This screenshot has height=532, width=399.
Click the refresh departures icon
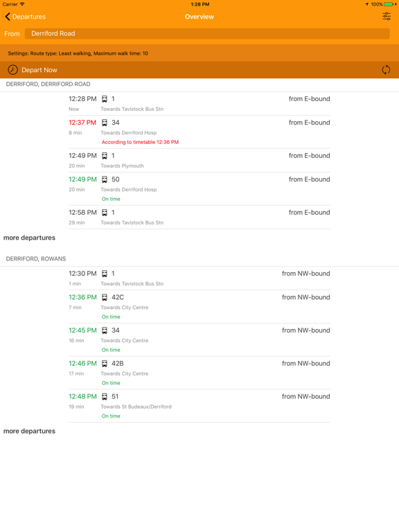tap(386, 70)
